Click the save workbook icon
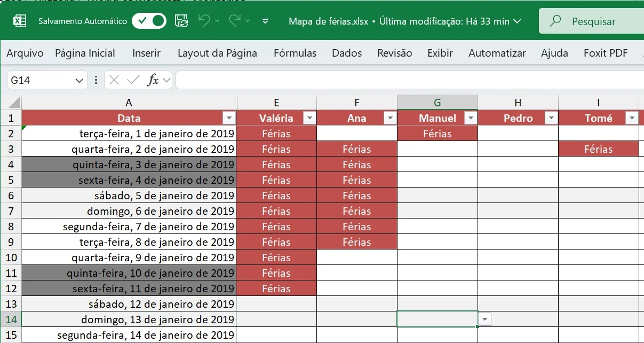 pos(181,21)
